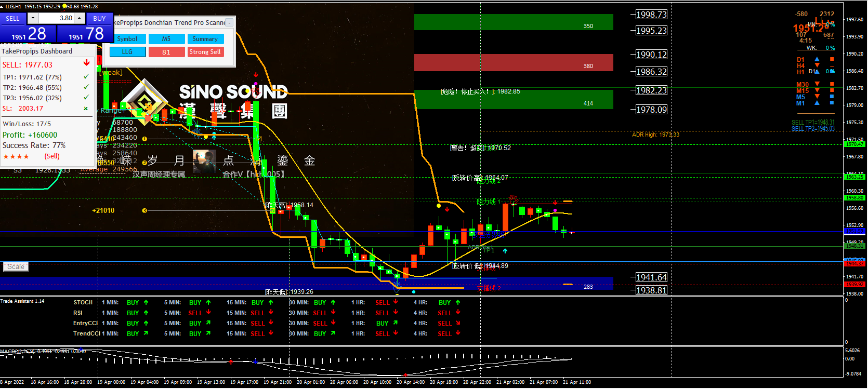Click the 1990.12 price level label
The image size is (868, 389).
651,55
